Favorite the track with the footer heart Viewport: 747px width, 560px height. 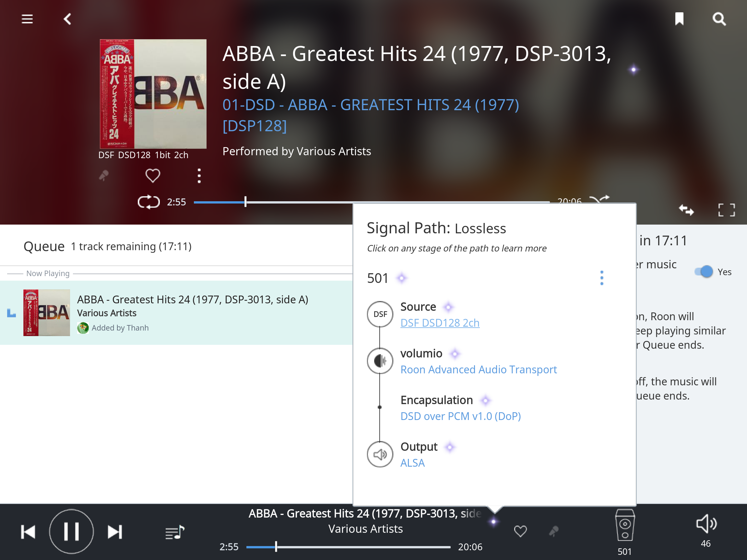520,531
